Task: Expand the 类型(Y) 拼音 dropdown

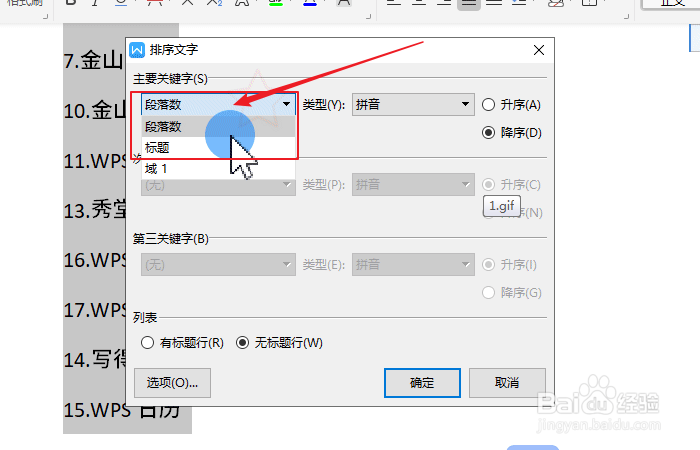Action: coord(413,104)
